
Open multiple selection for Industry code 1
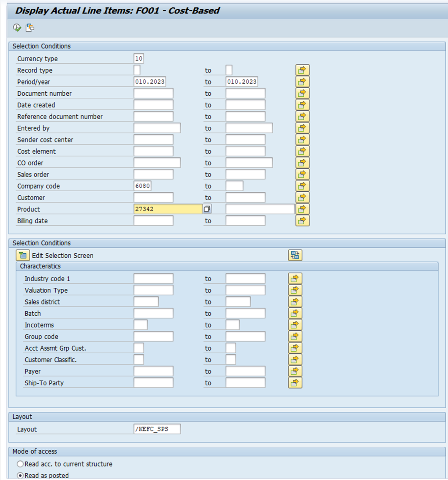(295, 279)
